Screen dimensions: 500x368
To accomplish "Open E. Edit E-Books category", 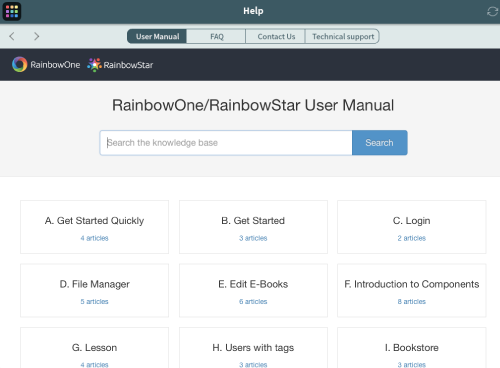I will pos(253,290).
